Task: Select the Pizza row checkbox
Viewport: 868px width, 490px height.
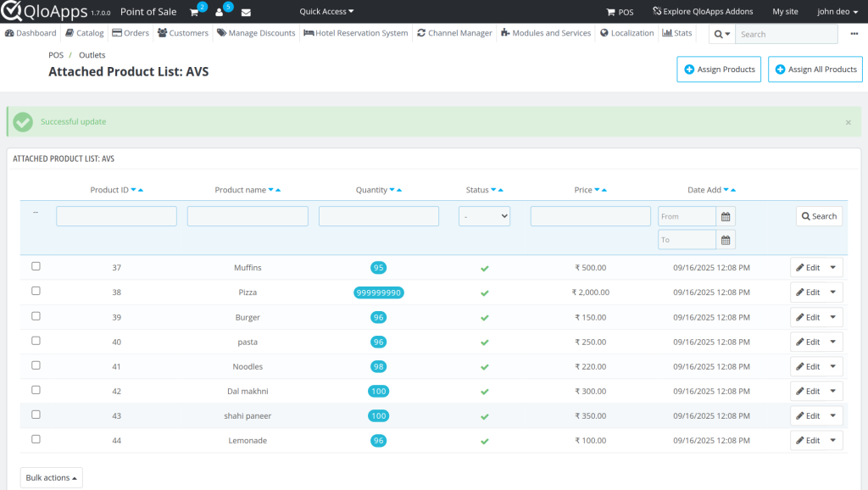Action: (x=36, y=291)
